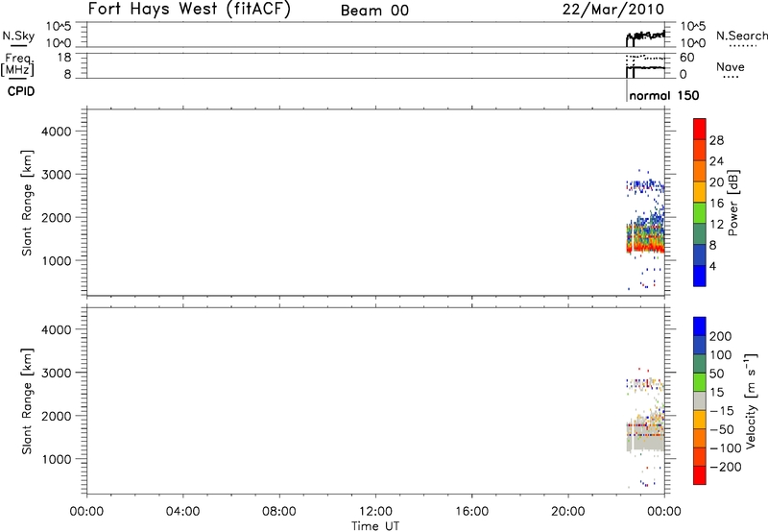768x532 pixels.
Task: Click the Power [dB] colorbar label
Action: [732, 203]
